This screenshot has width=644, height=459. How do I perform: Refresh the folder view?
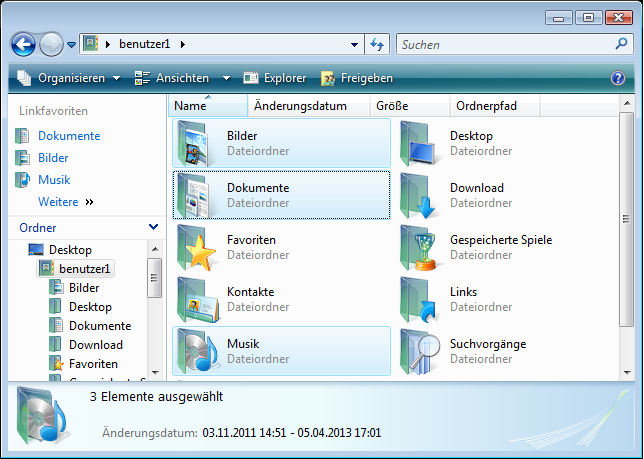tap(377, 44)
